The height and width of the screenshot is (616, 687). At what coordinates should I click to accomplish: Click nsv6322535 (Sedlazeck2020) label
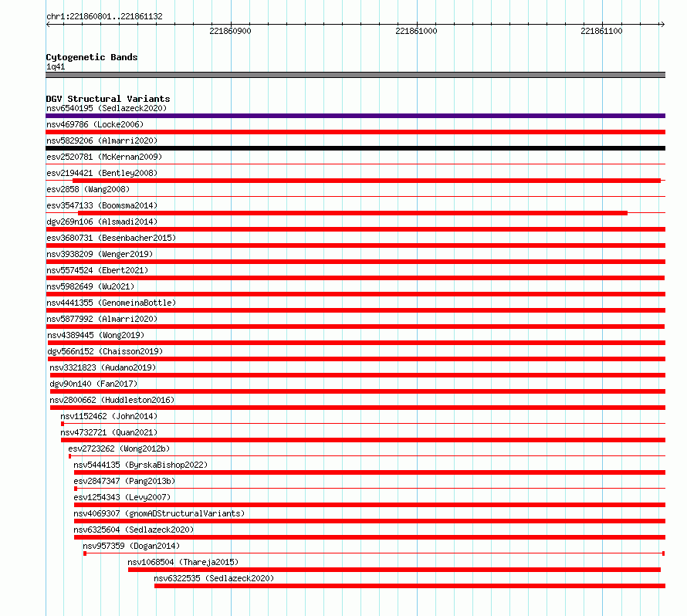pos(214,578)
